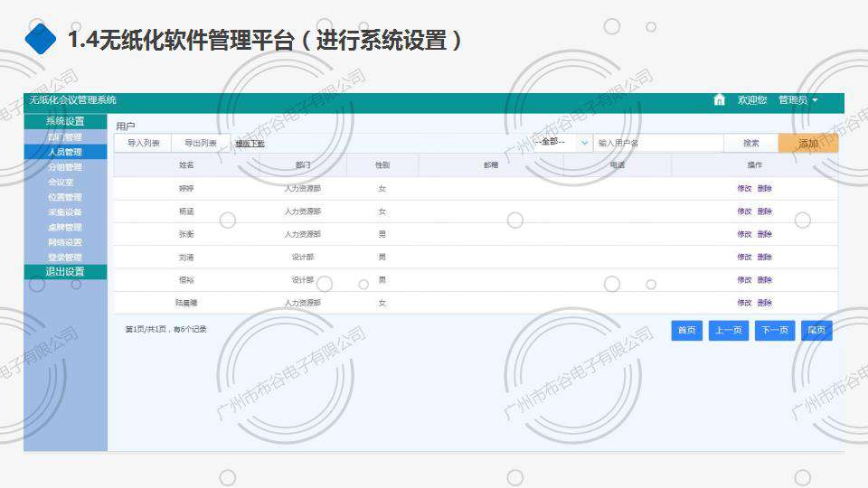Open the 模版下载 template download link
The height and width of the screenshot is (488, 868).
click(250, 144)
